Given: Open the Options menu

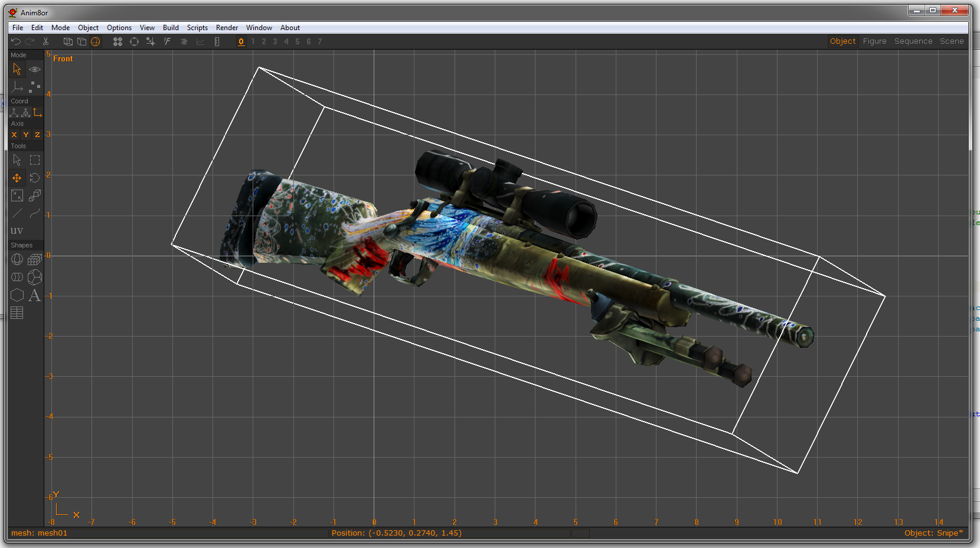Looking at the screenshot, I should point(119,28).
